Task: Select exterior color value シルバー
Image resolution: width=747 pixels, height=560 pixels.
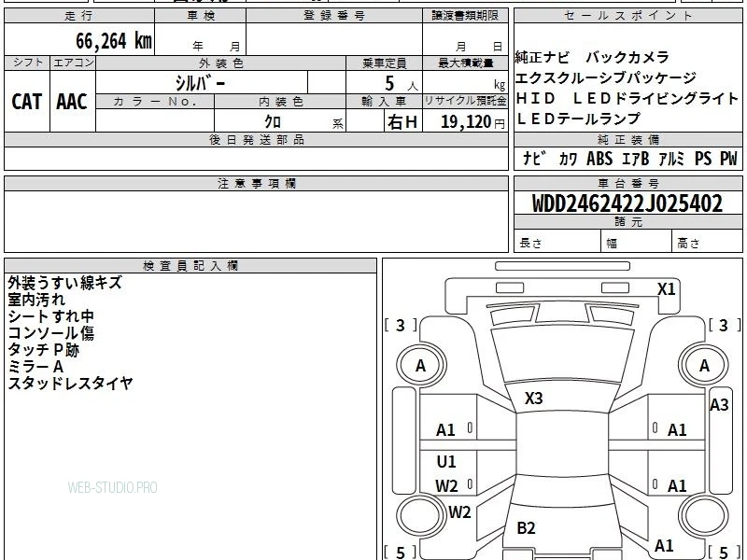Action: click(200, 83)
